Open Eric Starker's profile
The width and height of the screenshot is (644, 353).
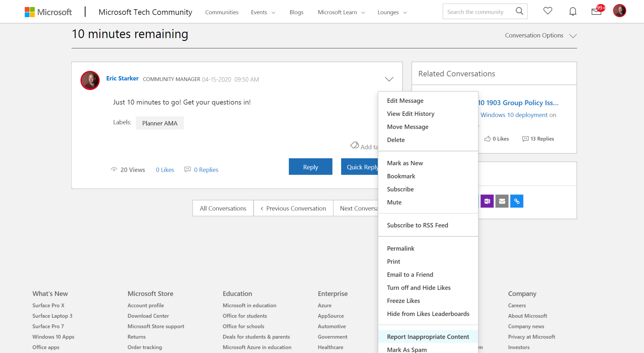(x=122, y=78)
